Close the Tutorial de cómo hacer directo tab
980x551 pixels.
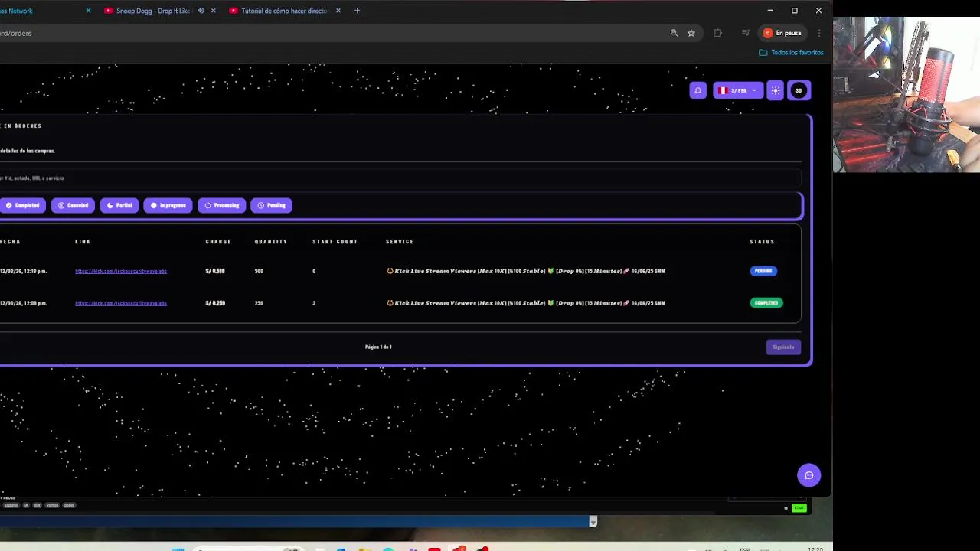pyautogui.click(x=338, y=11)
